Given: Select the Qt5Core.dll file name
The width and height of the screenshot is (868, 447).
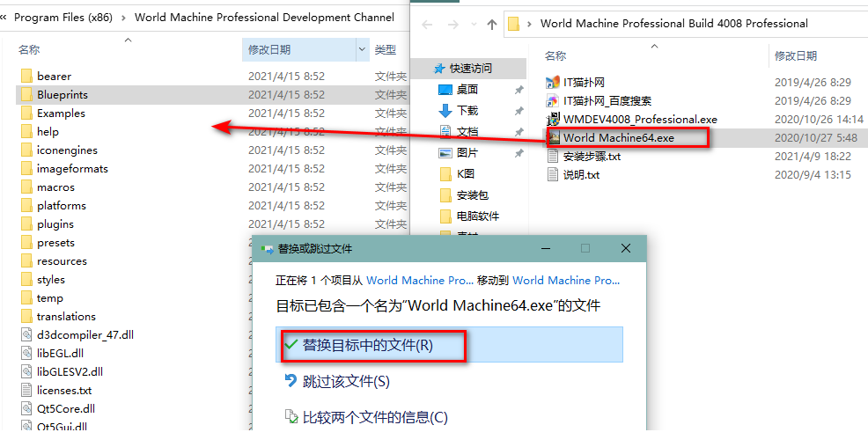Looking at the screenshot, I should (66, 409).
